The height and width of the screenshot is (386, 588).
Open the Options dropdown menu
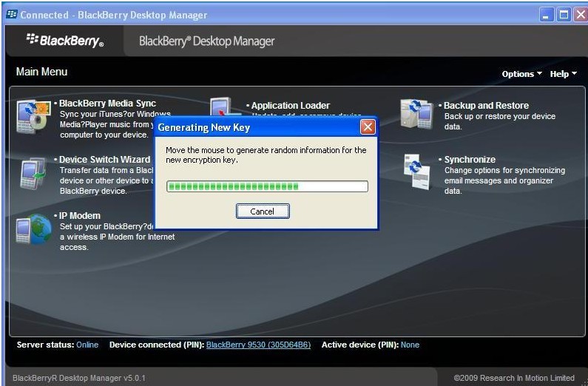(521, 74)
